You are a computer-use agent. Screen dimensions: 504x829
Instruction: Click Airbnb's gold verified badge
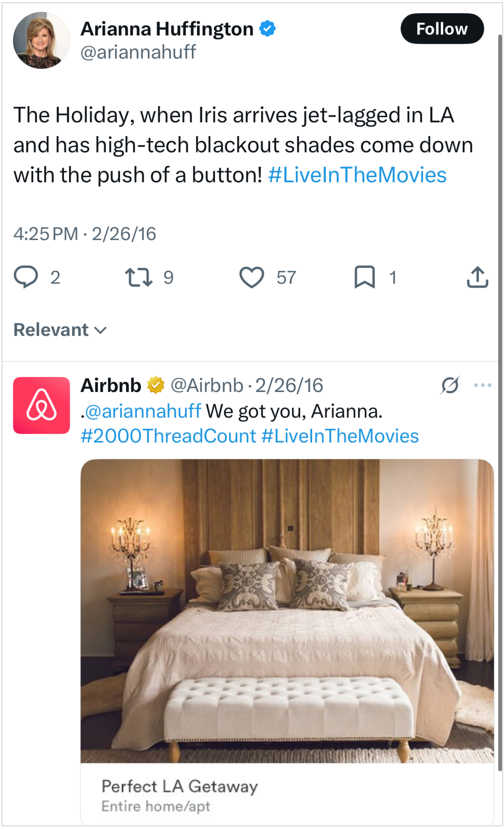155,385
